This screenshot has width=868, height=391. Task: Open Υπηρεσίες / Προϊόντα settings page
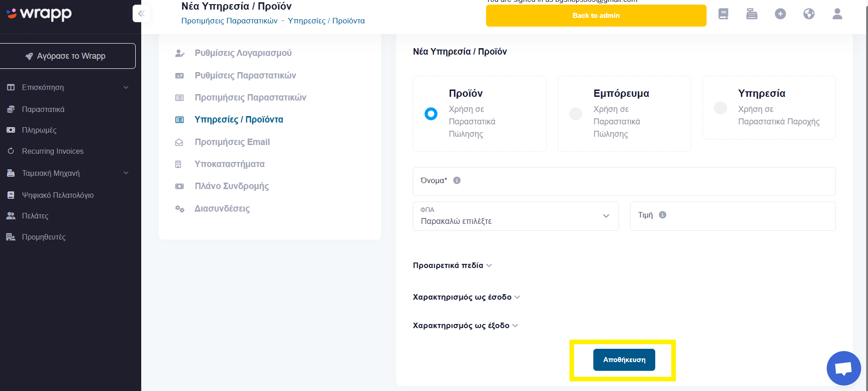pyautogui.click(x=239, y=120)
